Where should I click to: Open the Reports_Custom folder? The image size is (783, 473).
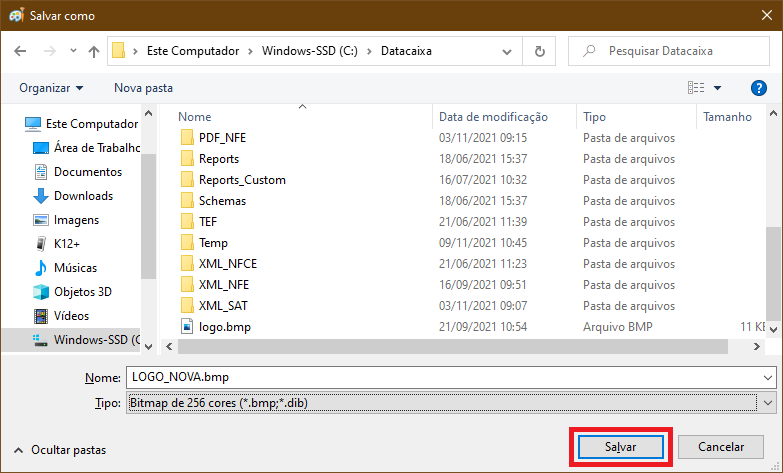pos(241,180)
